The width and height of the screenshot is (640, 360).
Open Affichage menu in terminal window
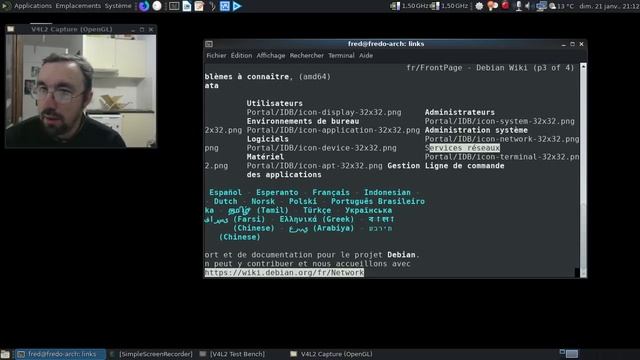[x=271, y=56]
